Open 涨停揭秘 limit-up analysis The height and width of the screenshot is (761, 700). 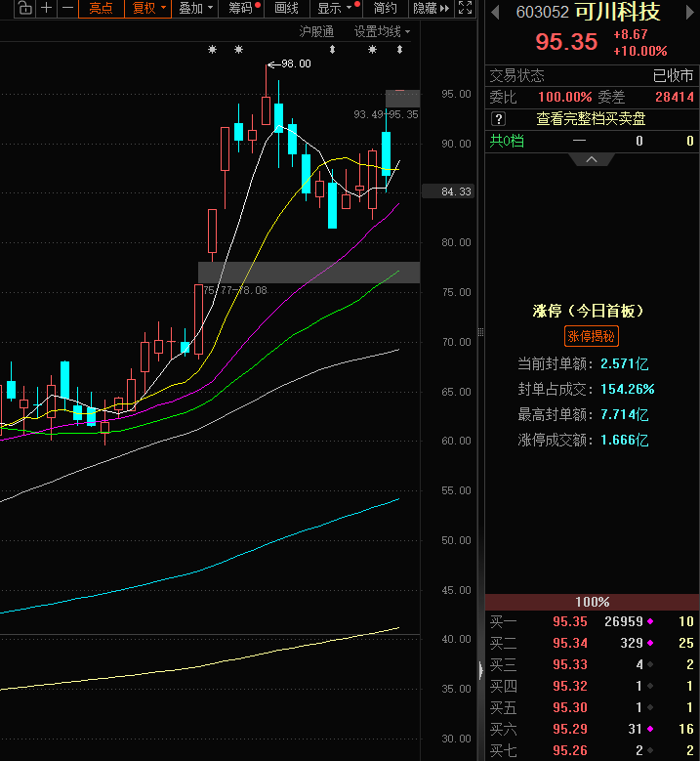pos(592,336)
